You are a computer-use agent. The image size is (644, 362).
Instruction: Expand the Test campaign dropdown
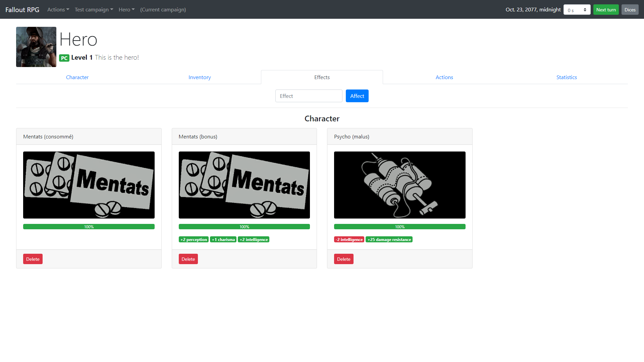(x=94, y=9)
